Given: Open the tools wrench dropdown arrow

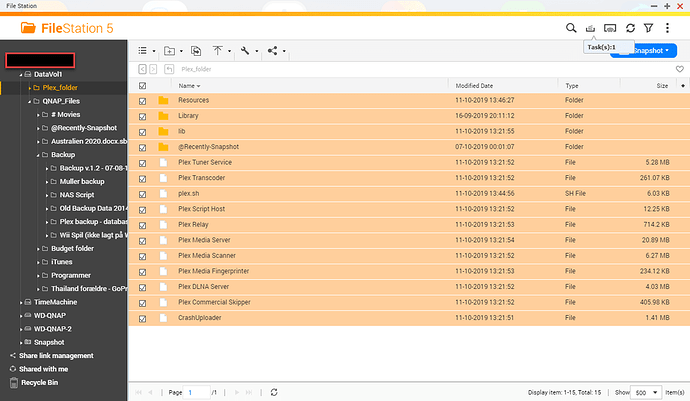Looking at the screenshot, I should click(x=257, y=51).
